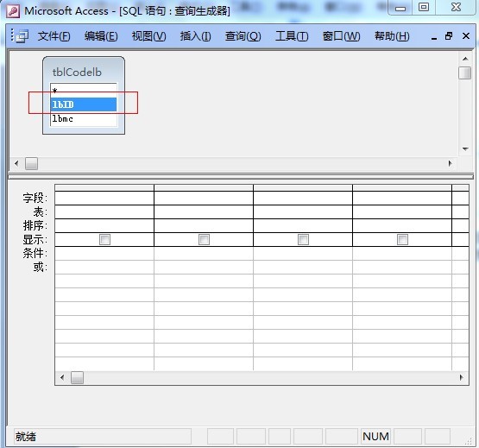Click the table pane scroll up arrow
This screenshot has height=448, width=479.
tap(465, 59)
